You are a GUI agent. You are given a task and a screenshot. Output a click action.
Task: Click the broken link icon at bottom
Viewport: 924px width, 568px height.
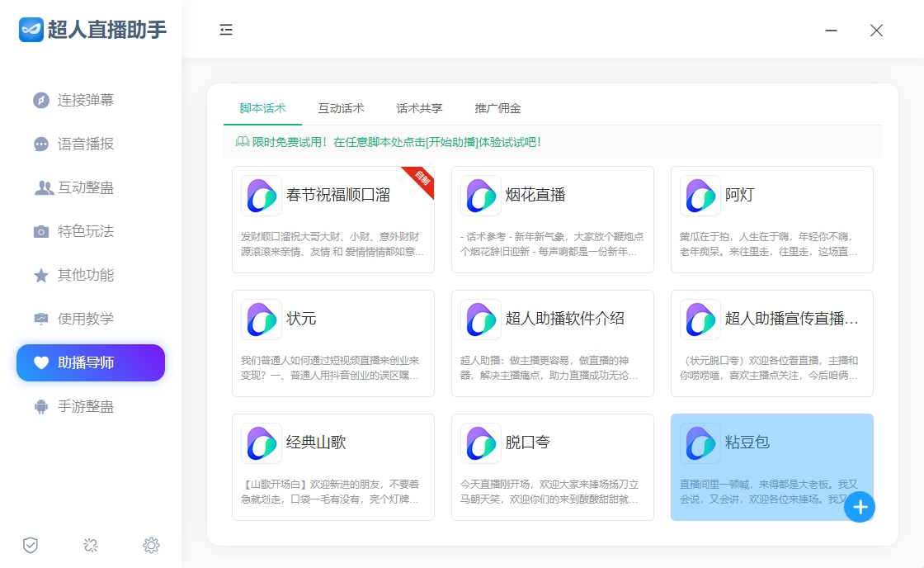tap(91, 545)
